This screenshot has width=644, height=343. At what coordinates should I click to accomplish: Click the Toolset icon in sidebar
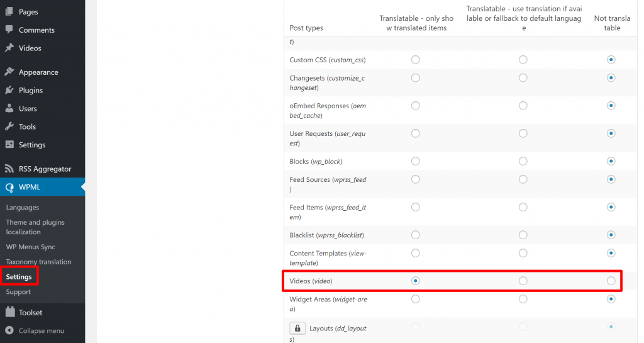(x=10, y=312)
